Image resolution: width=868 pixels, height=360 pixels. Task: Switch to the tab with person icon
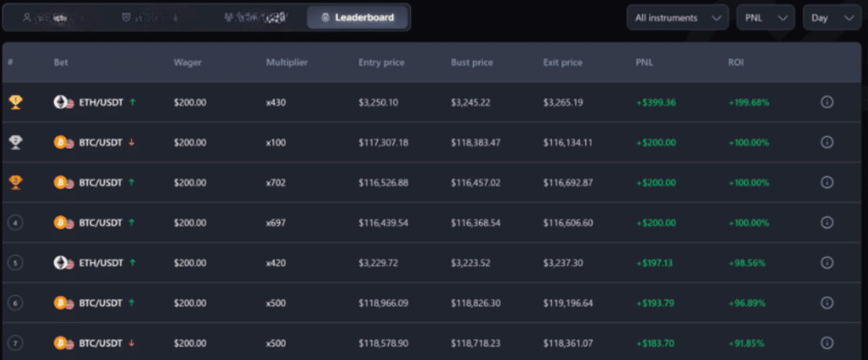pyautogui.click(x=53, y=18)
